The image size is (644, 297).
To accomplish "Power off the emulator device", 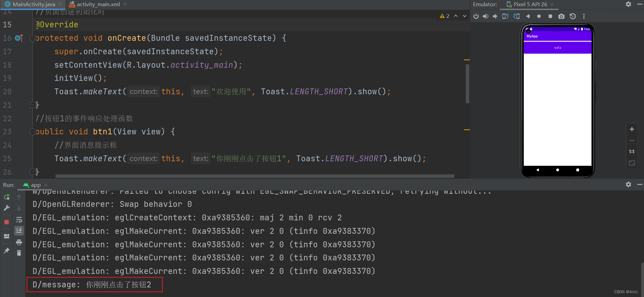I will 476,16.
